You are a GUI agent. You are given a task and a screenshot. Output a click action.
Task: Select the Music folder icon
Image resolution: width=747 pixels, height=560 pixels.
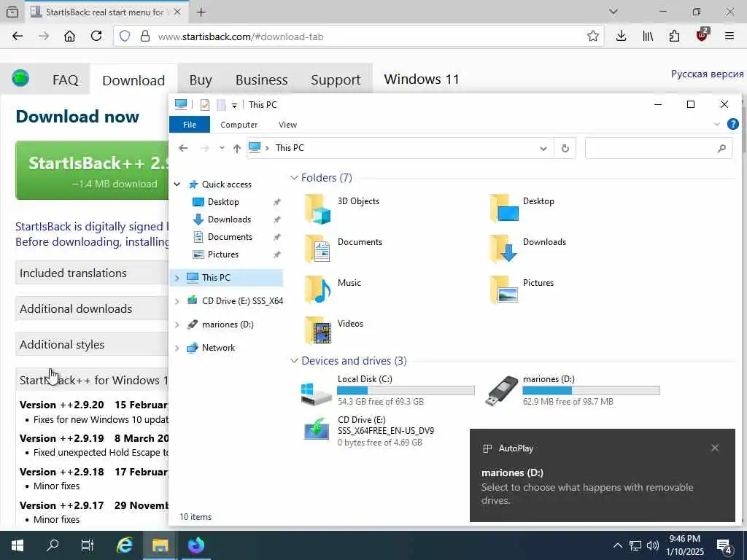pyautogui.click(x=318, y=289)
